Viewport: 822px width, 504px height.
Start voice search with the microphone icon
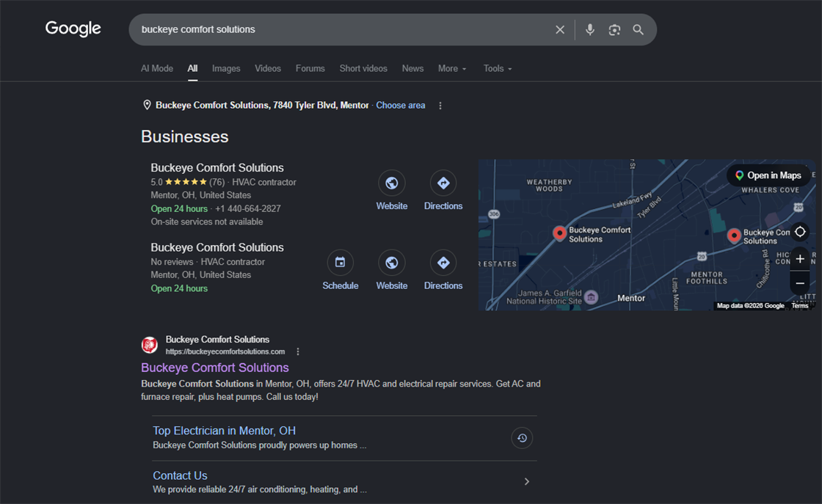pyautogui.click(x=590, y=30)
